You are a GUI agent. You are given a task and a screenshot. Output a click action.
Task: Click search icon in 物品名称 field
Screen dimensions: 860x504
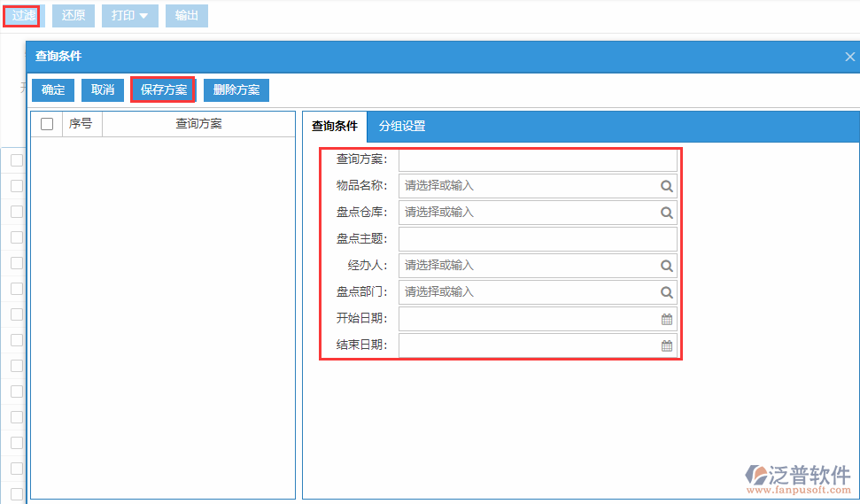pyautogui.click(x=666, y=186)
